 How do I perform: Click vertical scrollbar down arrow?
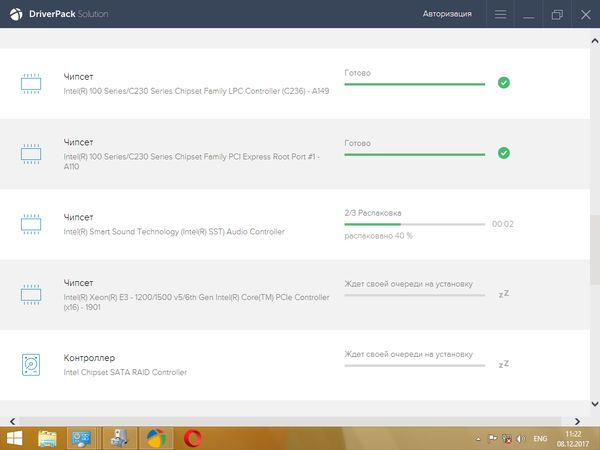click(x=595, y=404)
